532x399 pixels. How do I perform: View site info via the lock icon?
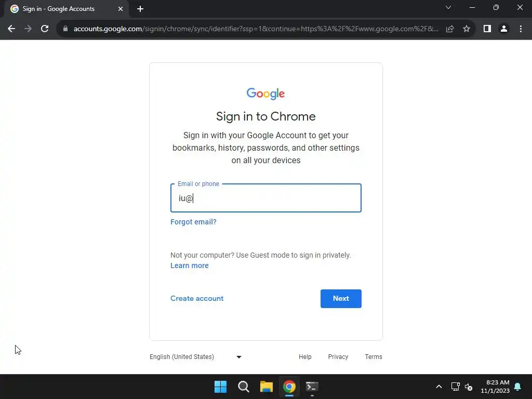click(65, 29)
